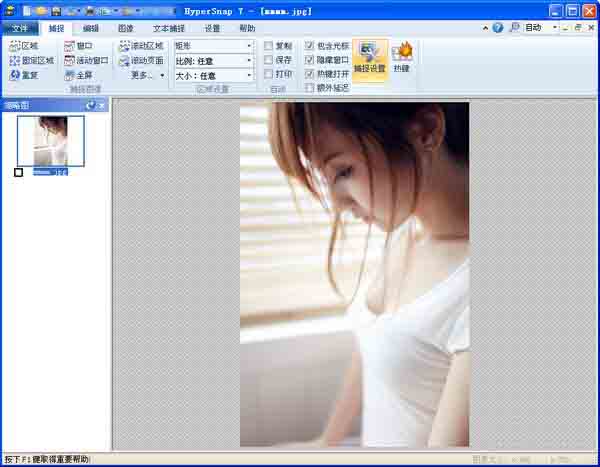This screenshot has width=600, height=467.
Task: Toggle the 保存 (save) checkbox
Action: pos(269,60)
